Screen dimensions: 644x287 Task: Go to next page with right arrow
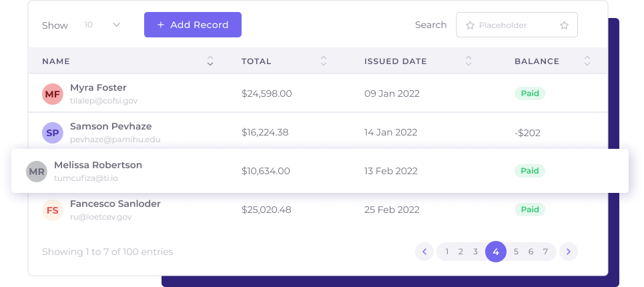(568, 252)
